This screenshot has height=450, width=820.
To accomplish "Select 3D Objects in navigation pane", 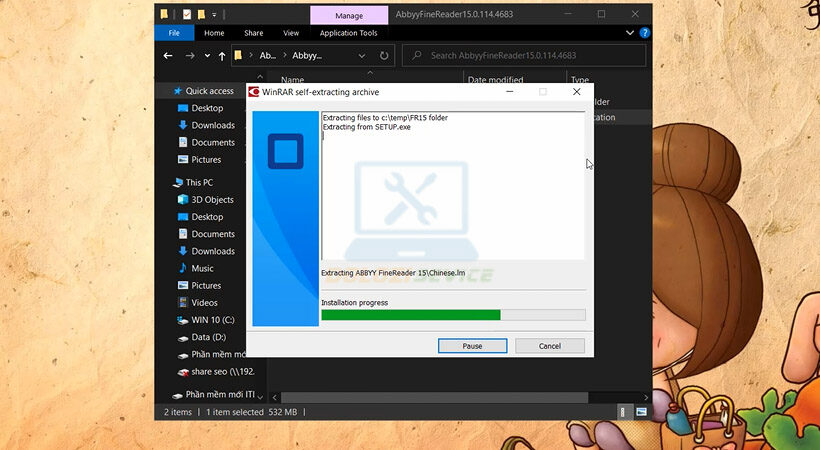I will (212, 200).
